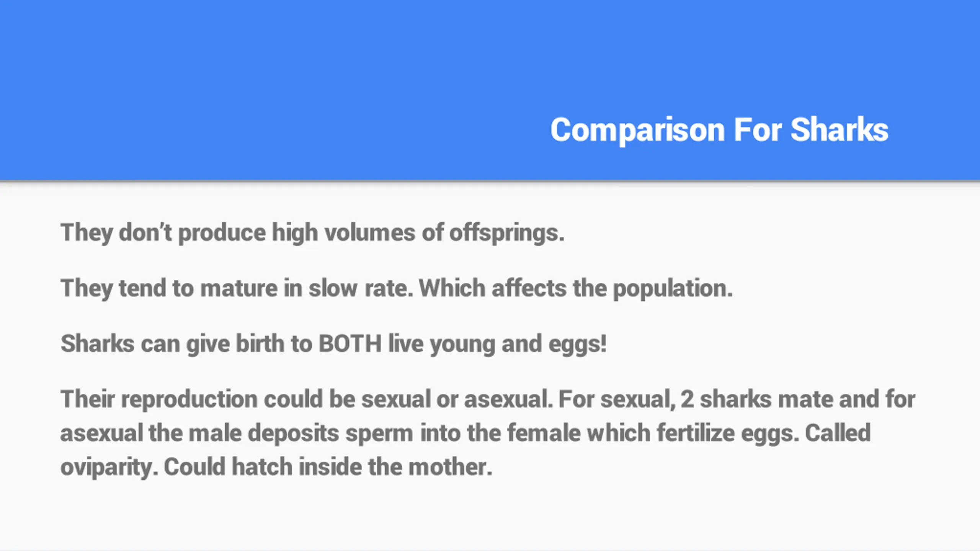Image resolution: width=980 pixels, height=551 pixels.
Task: Click the word 'Called' ending the line
Action: coord(838,433)
